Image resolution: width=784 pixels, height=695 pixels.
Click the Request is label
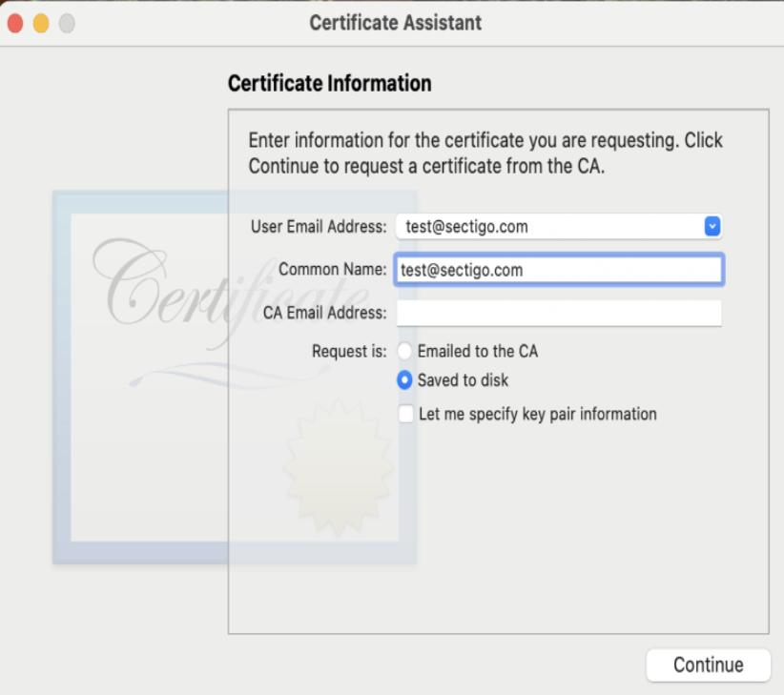click(x=349, y=351)
